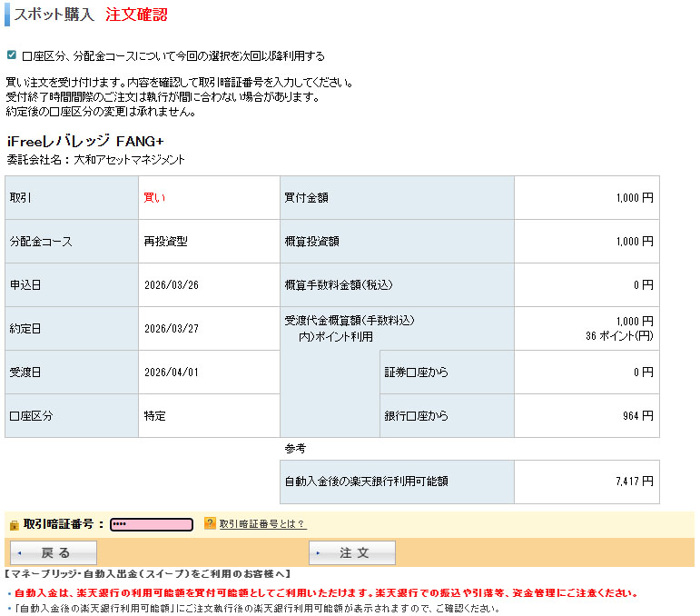Image resolution: width=700 pixels, height=616 pixels.
Task: Click the 取引暗証番号 PIN input field
Action: pyautogui.click(x=152, y=524)
